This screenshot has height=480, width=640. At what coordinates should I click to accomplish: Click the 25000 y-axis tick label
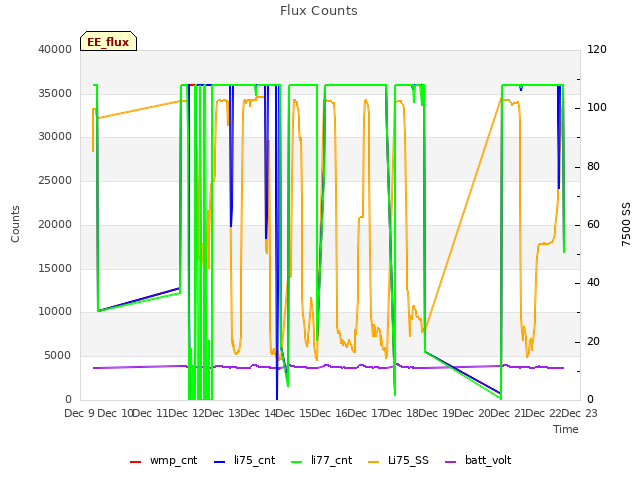pos(55,180)
